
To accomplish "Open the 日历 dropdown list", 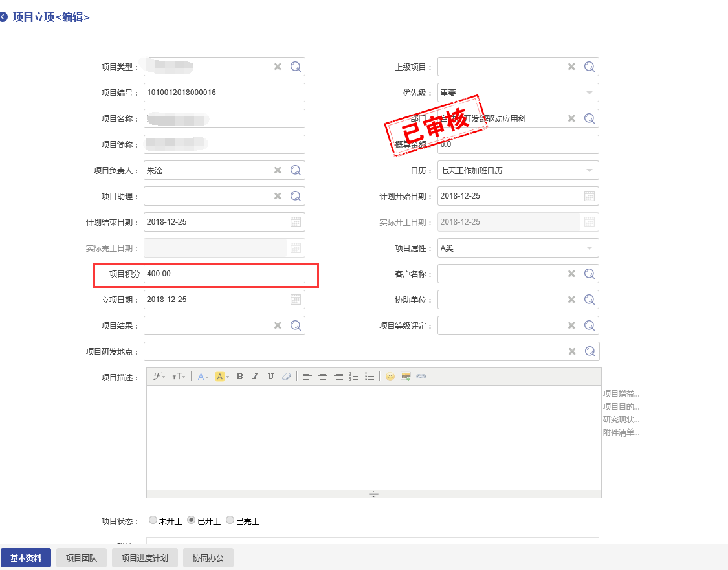I will pos(589,170).
